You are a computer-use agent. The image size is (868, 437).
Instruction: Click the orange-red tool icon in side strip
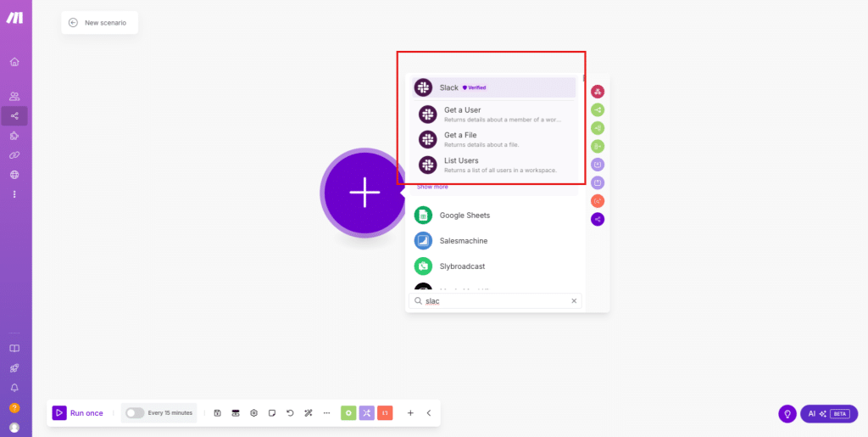[598, 201]
